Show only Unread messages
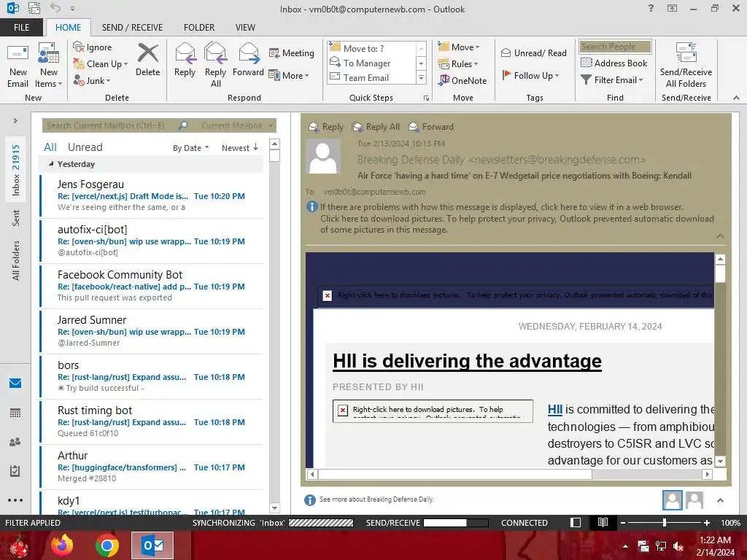747x560 pixels. click(85, 147)
